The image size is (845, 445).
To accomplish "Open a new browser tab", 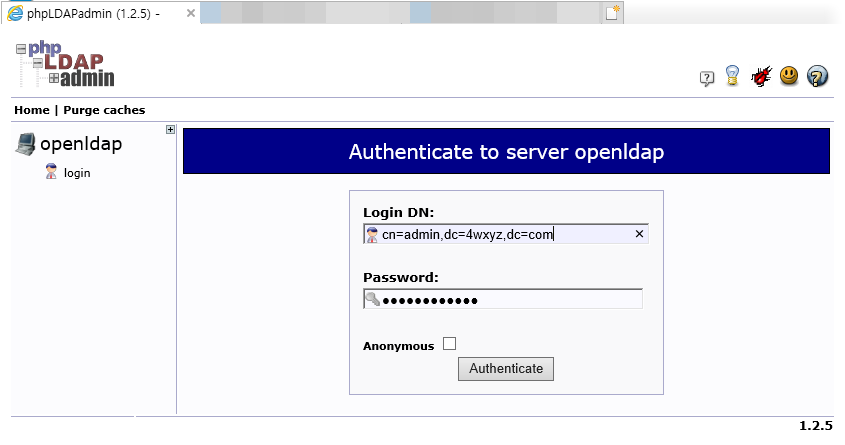I will (612, 13).
